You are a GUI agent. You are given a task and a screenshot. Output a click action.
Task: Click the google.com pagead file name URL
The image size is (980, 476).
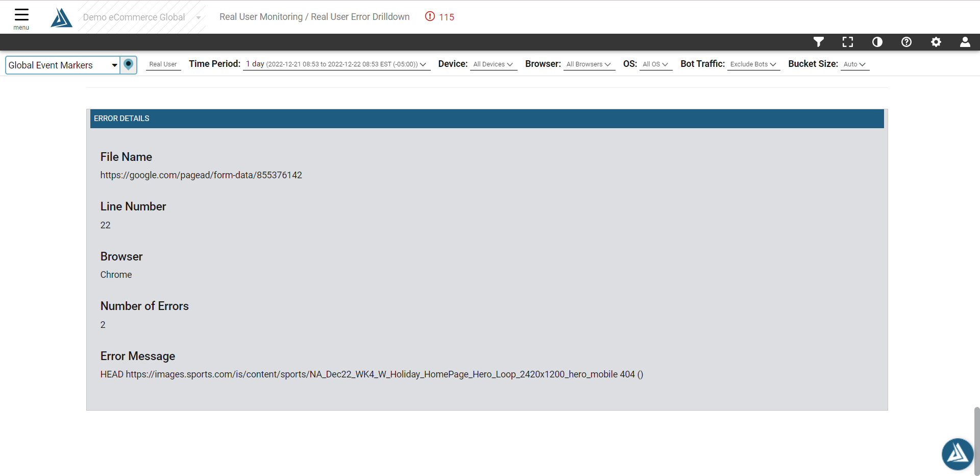coord(201,175)
